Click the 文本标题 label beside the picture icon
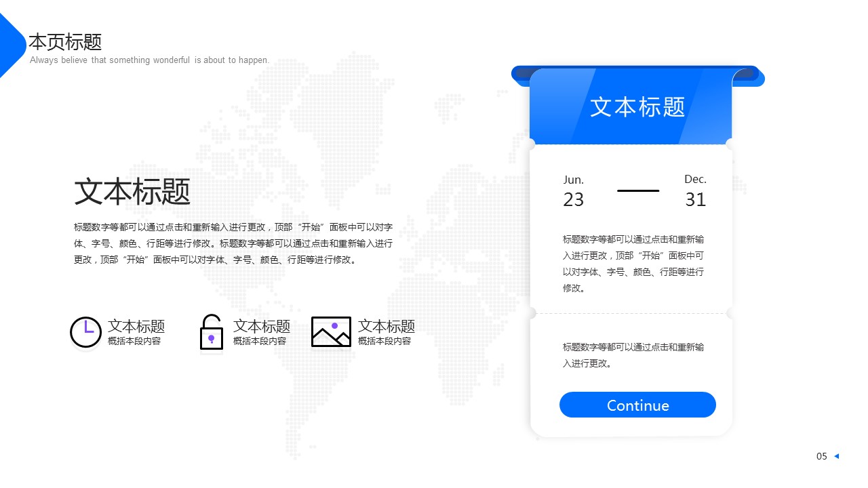Screen dimensions: 868x488 (387, 326)
